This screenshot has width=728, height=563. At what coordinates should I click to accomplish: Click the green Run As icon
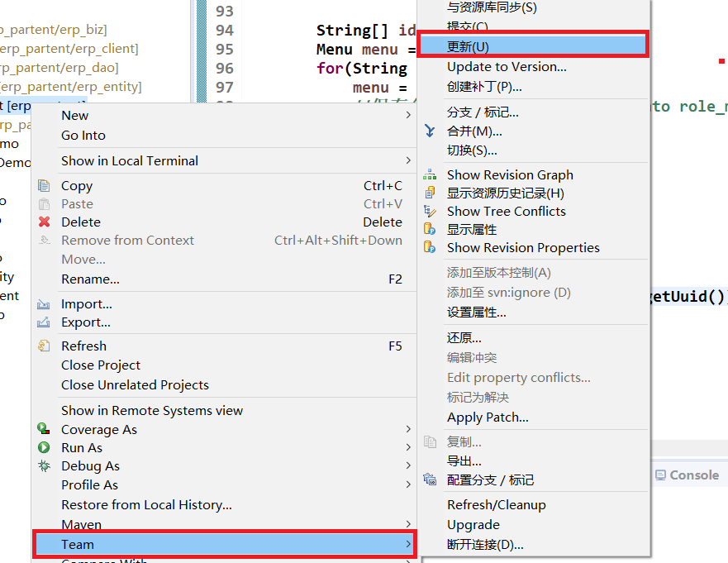click(x=44, y=447)
